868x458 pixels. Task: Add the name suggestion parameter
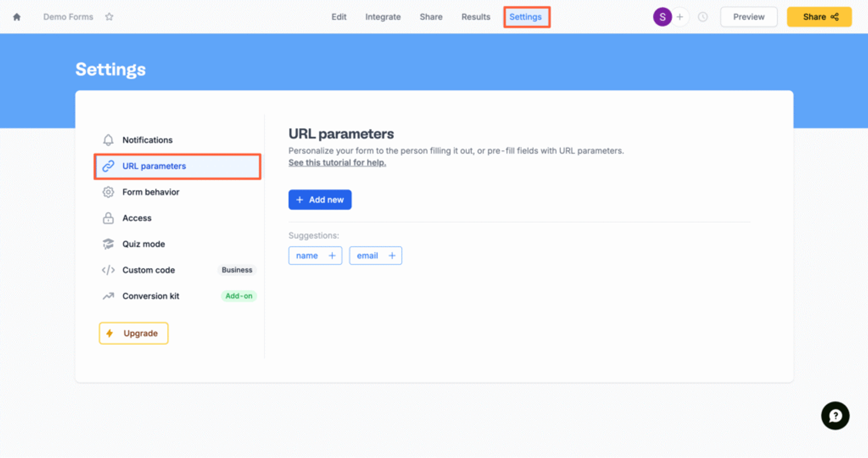click(315, 256)
